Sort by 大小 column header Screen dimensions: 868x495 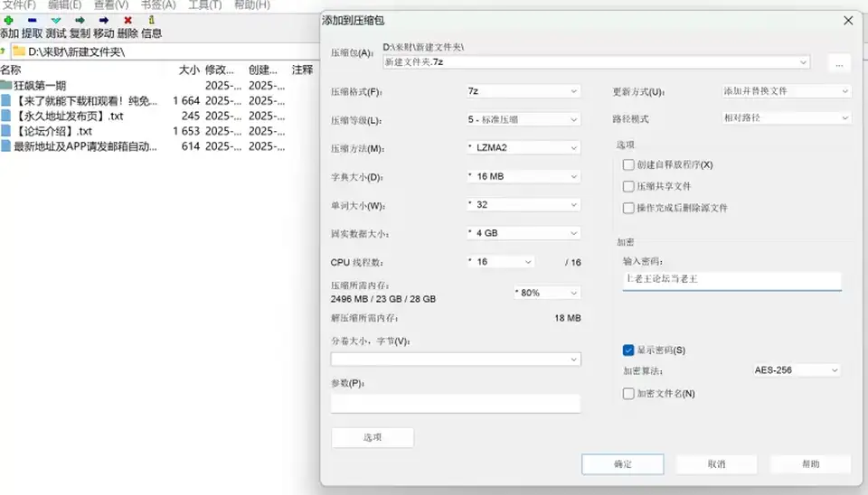tap(189, 70)
